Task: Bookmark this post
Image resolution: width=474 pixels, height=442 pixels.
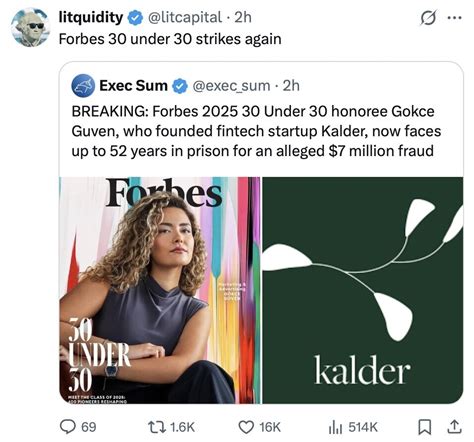Action: coord(425,427)
